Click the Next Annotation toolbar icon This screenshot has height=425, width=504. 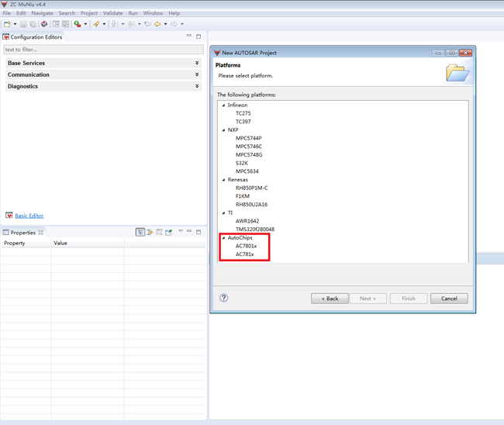click(115, 24)
